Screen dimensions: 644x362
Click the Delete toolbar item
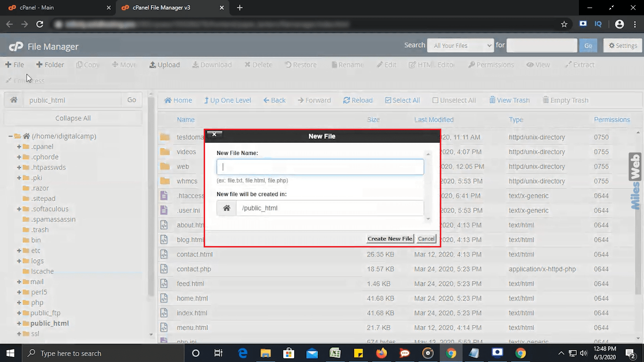click(258, 65)
